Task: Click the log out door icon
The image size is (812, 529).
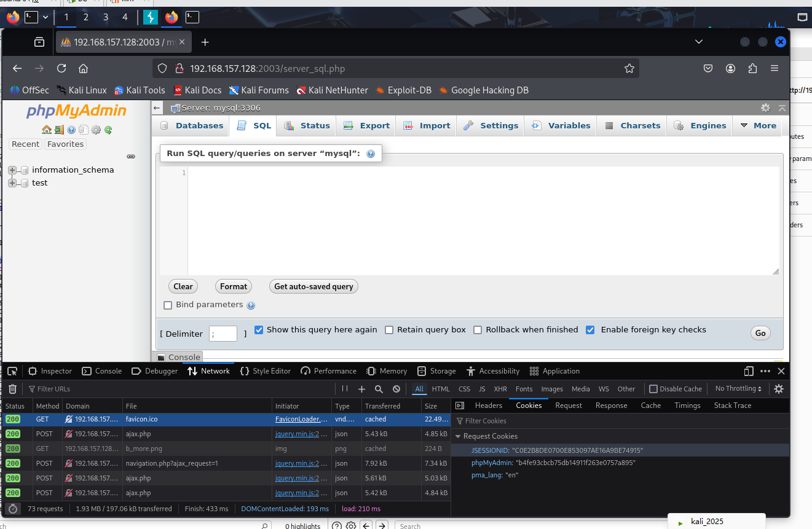Action: [59, 130]
